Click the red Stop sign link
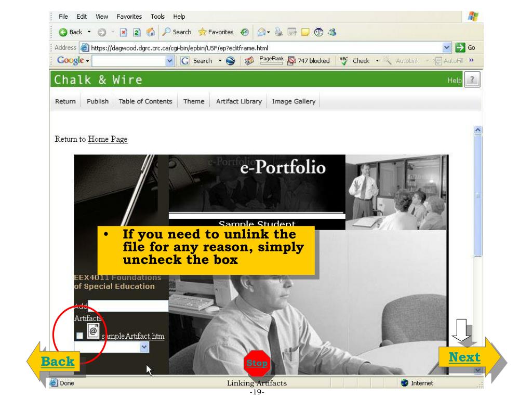Image resolution: width=532 pixels, height=399 pixels. pos(257,363)
